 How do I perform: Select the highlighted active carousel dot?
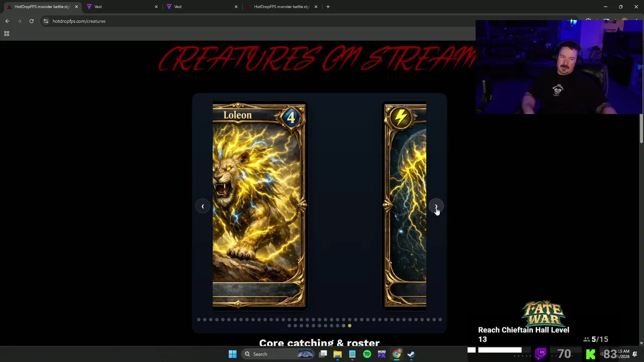(x=350, y=326)
